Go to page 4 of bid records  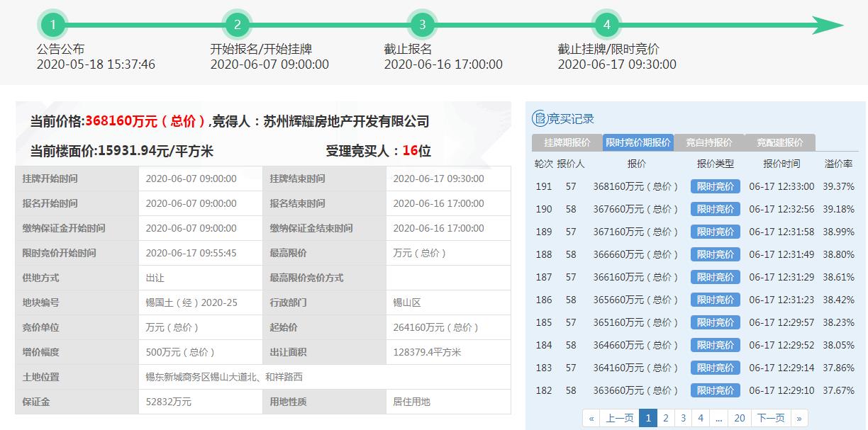pyautogui.click(x=701, y=418)
